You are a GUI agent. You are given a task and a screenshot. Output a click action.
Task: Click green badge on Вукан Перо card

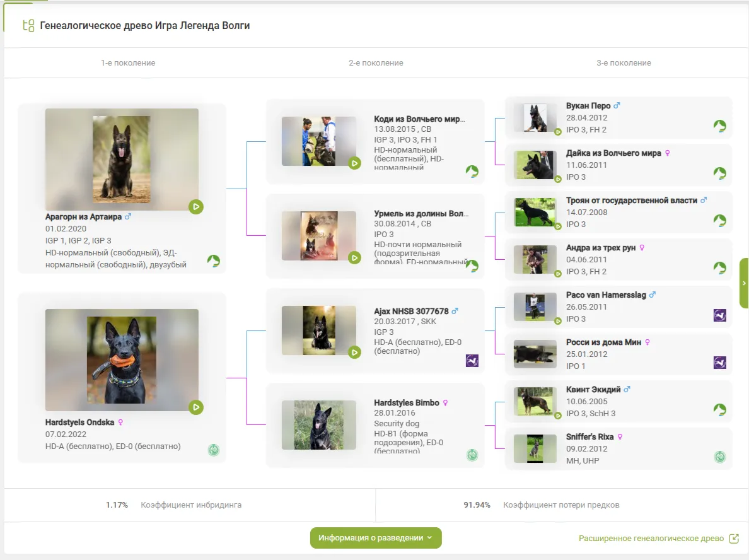click(719, 125)
